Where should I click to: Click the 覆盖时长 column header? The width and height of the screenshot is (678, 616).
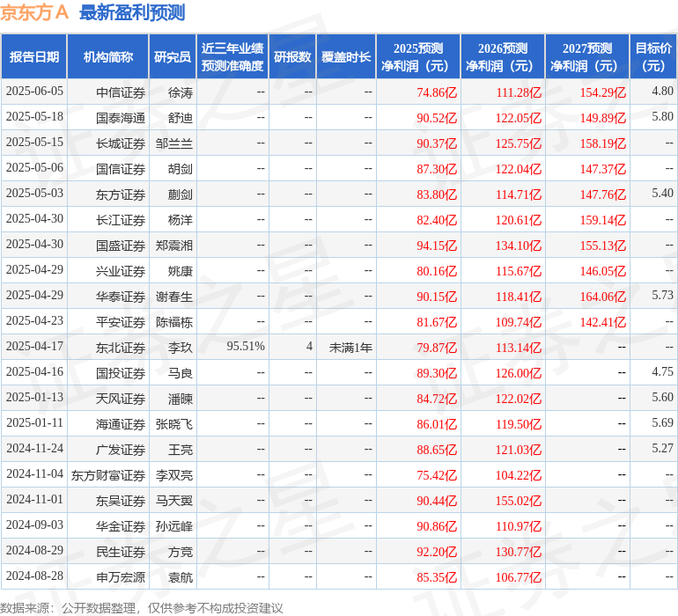pos(346,56)
